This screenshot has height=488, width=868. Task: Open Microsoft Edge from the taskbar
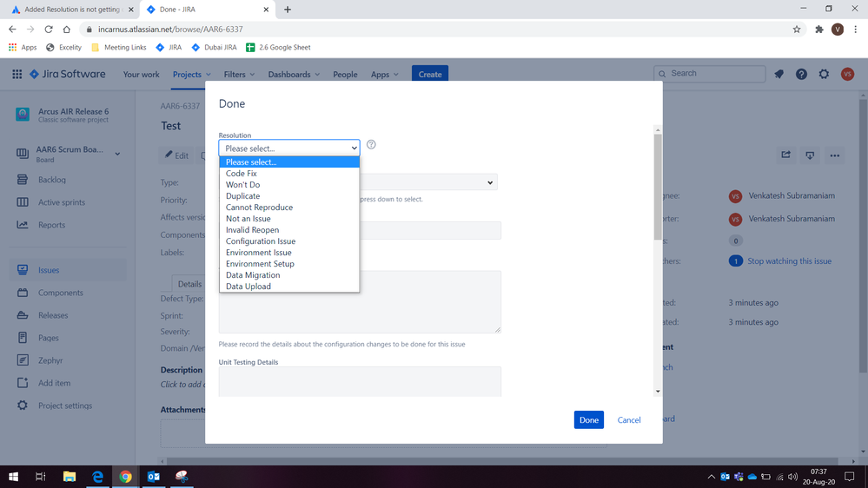97,477
